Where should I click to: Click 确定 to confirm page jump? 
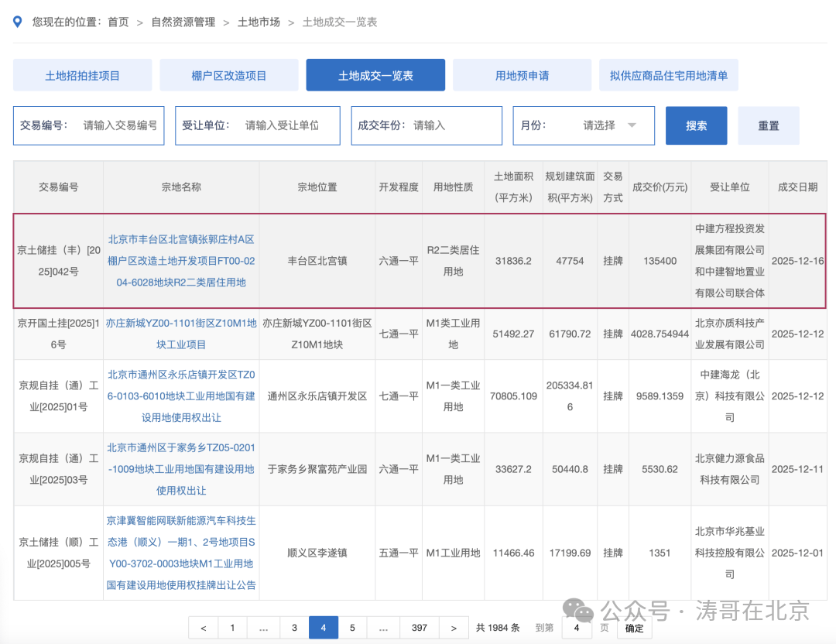(634, 628)
